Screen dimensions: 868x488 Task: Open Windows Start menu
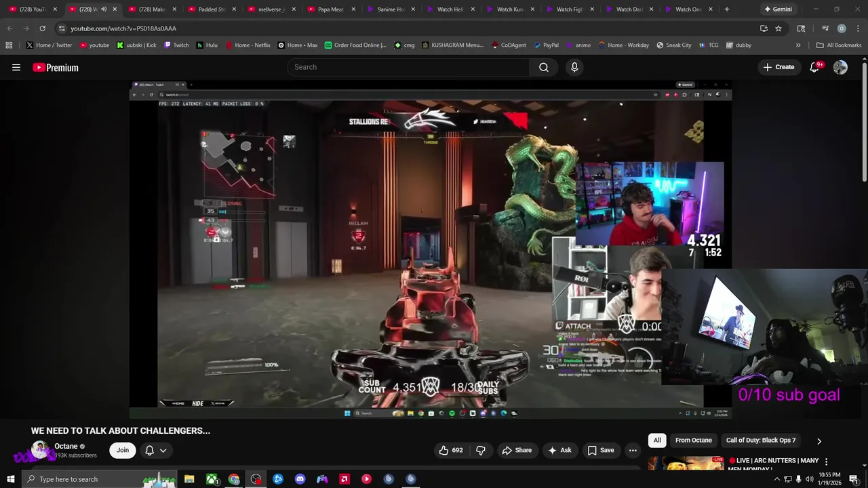[10, 479]
